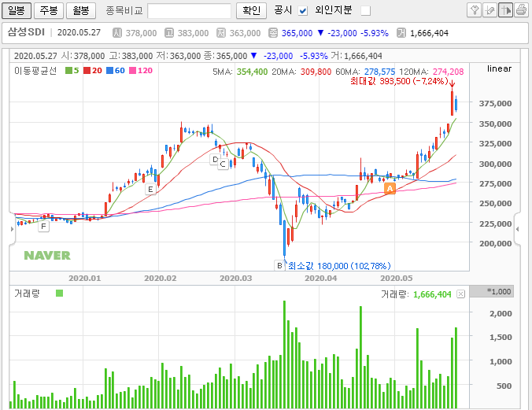Switch to 월봉 monthly chart

click(81, 10)
